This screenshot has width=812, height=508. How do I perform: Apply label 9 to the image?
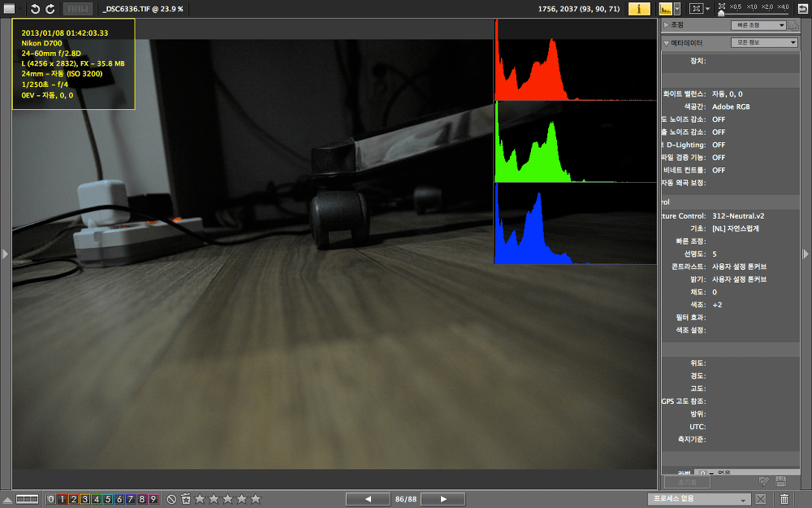pos(153,499)
